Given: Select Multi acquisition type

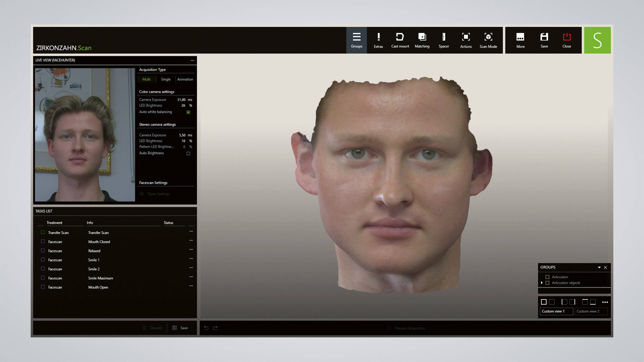Looking at the screenshot, I should [x=146, y=79].
